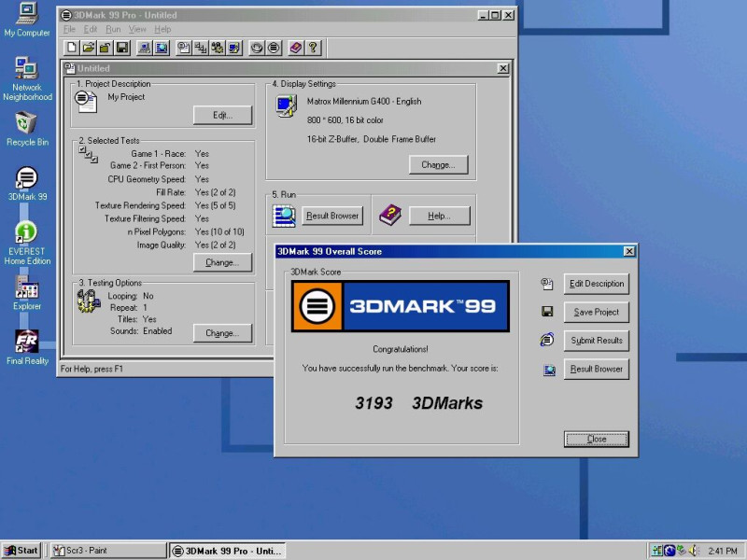Click the floppy icon beside Save Project

point(547,312)
